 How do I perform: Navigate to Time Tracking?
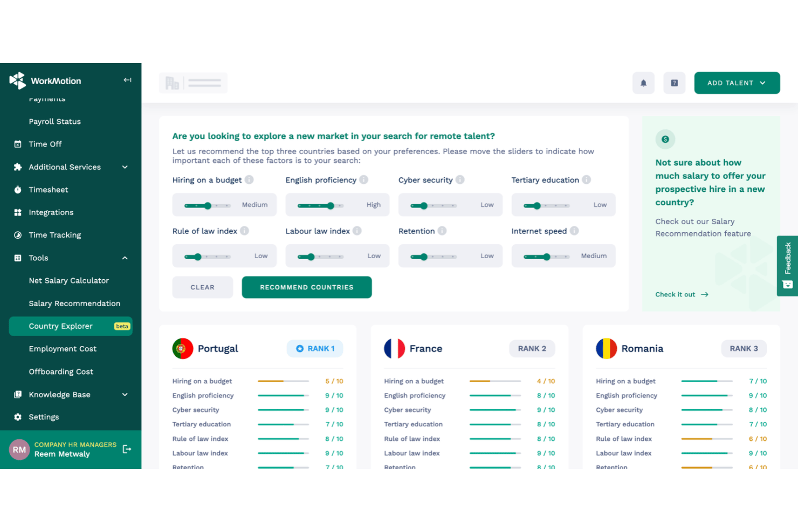pyautogui.click(x=55, y=235)
